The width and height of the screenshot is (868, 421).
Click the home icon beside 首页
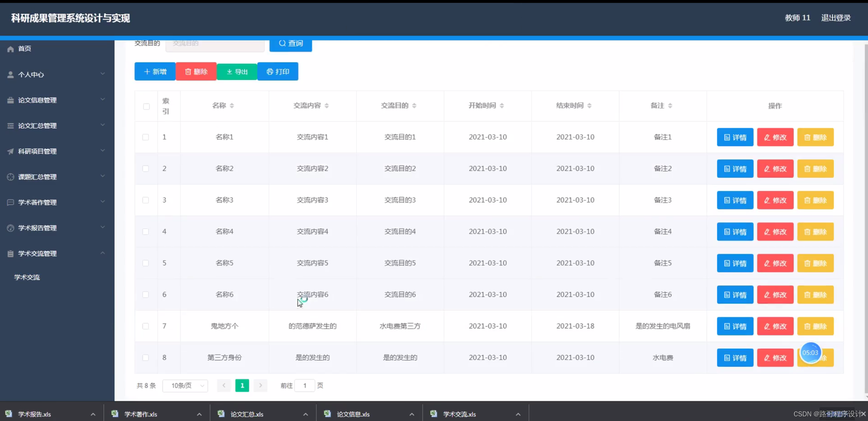click(x=10, y=49)
